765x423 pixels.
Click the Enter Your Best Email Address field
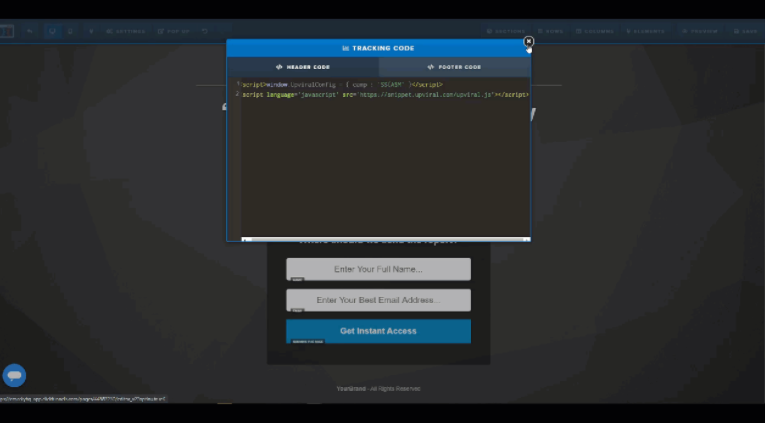tap(379, 300)
